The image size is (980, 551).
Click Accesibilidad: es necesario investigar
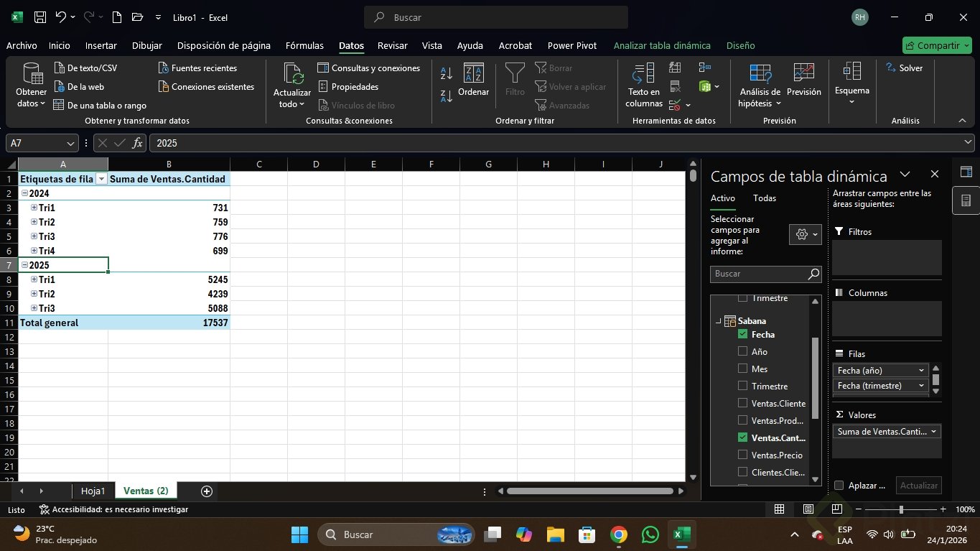click(x=113, y=509)
